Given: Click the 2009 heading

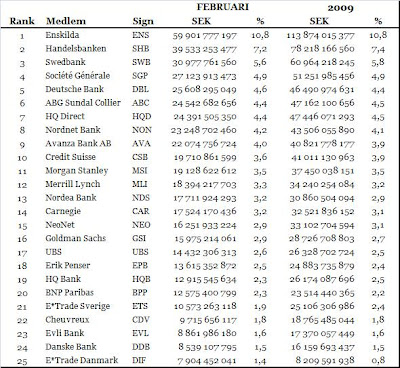Looking at the screenshot, I should [340, 8].
